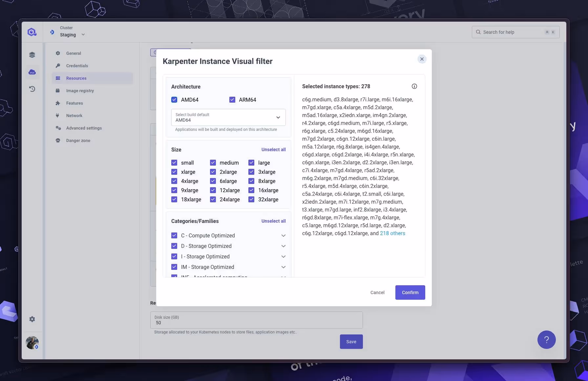This screenshot has width=588, height=381.
Task: Uncheck the 2xlarge size checkbox
Action: pos(213,172)
